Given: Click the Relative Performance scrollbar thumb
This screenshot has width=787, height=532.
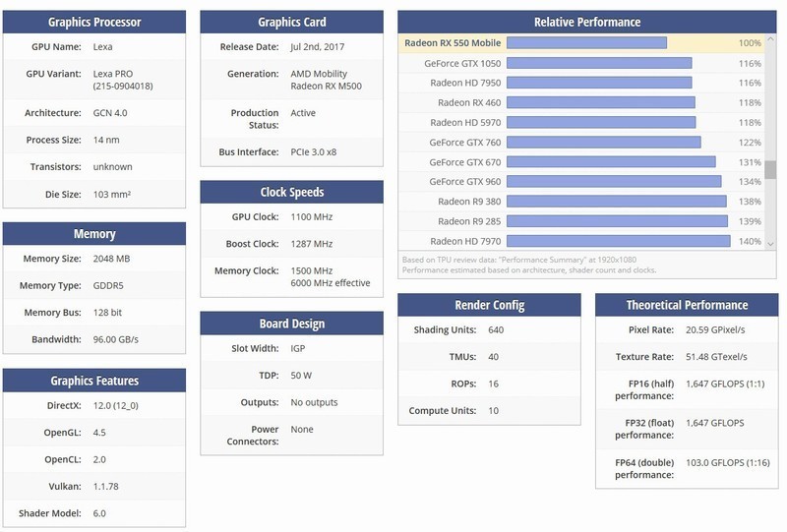Looking at the screenshot, I should click(770, 170).
